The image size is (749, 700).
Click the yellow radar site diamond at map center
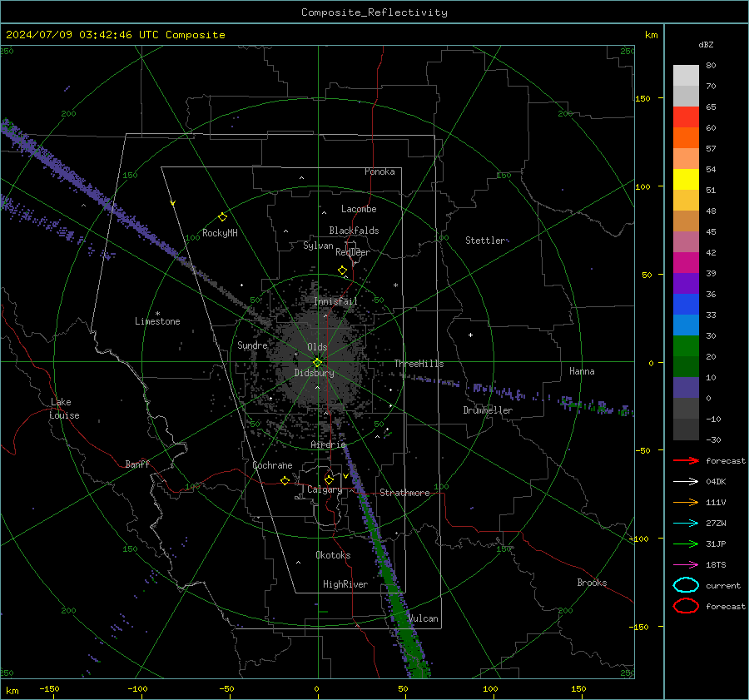(x=317, y=363)
